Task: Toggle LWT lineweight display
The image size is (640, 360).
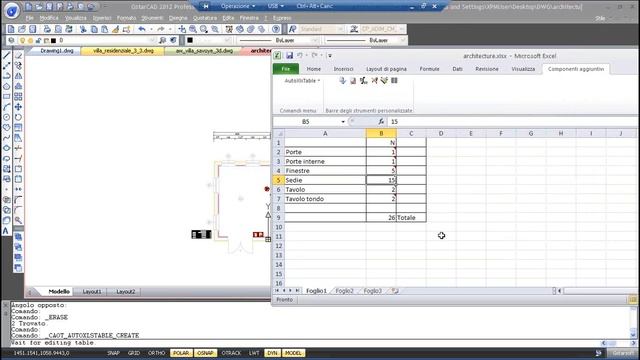Action: (x=254, y=353)
